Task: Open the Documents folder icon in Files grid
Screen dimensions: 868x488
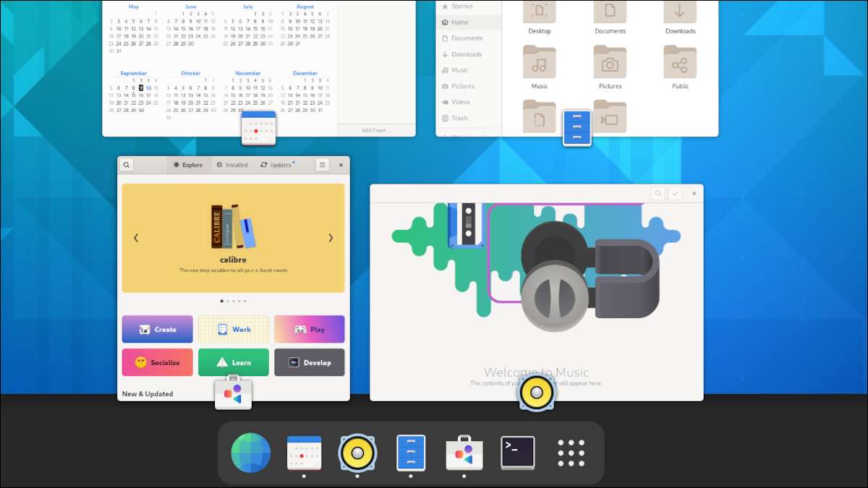Action: (610, 12)
